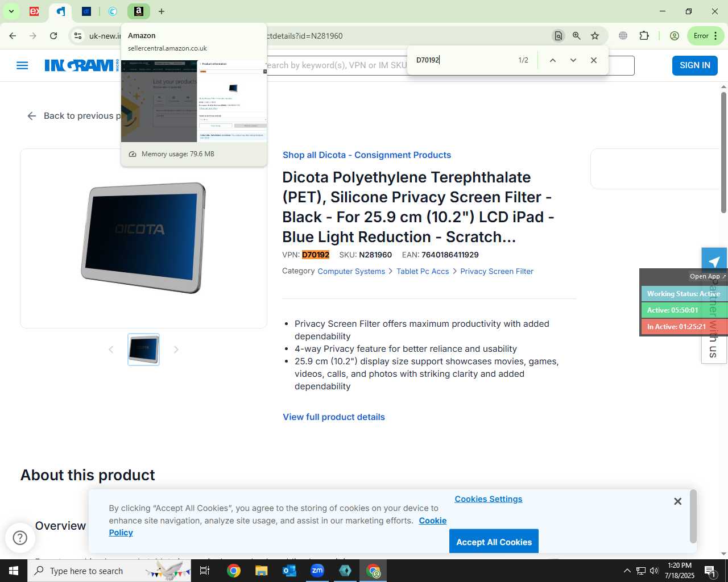Click highlighted VPN value D70192
The width and height of the screenshot is (728, 582).
[316, 255]
